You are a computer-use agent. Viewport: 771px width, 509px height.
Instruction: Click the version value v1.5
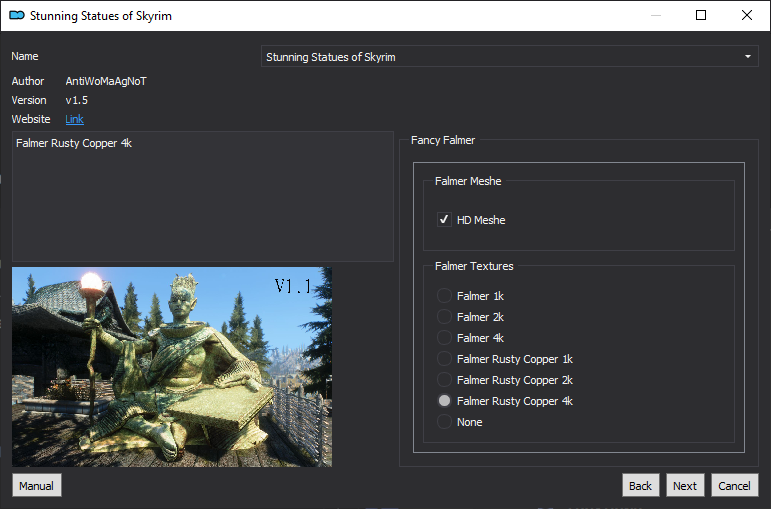[77, 100]
